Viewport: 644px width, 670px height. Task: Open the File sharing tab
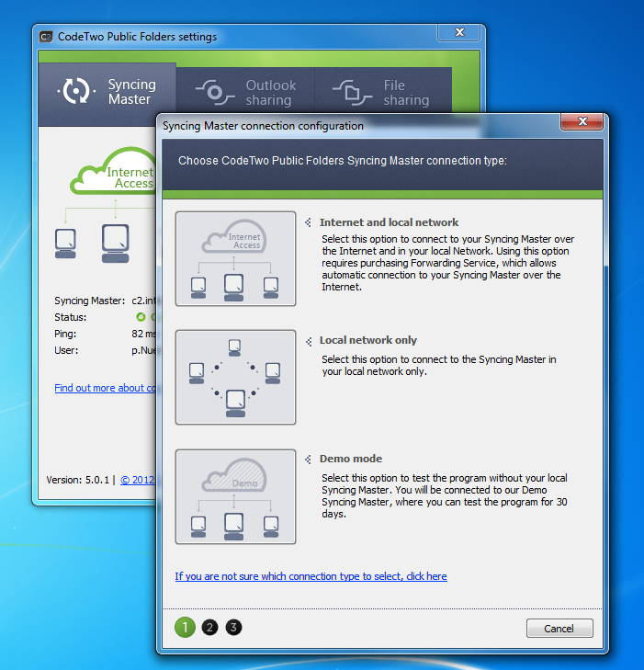(383, 91)
